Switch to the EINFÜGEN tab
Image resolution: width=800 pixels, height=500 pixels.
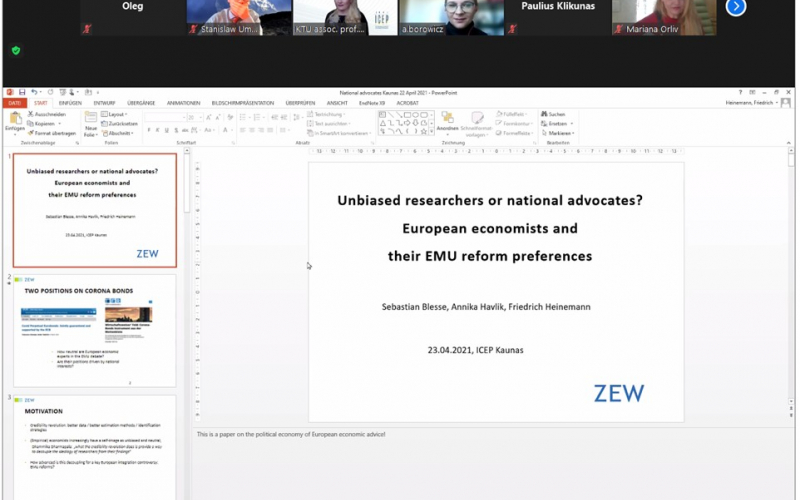click(x=70, y=103)
